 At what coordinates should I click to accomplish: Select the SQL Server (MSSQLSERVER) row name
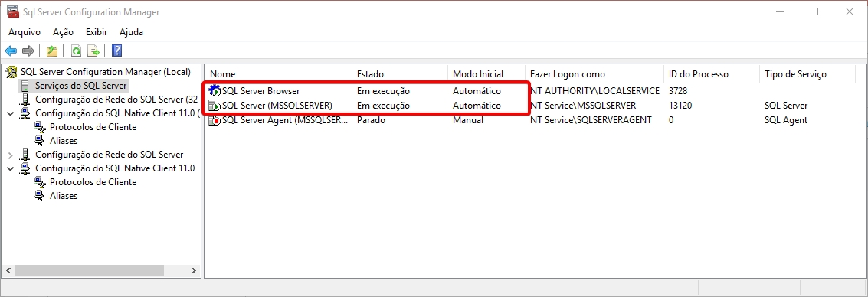277,105
